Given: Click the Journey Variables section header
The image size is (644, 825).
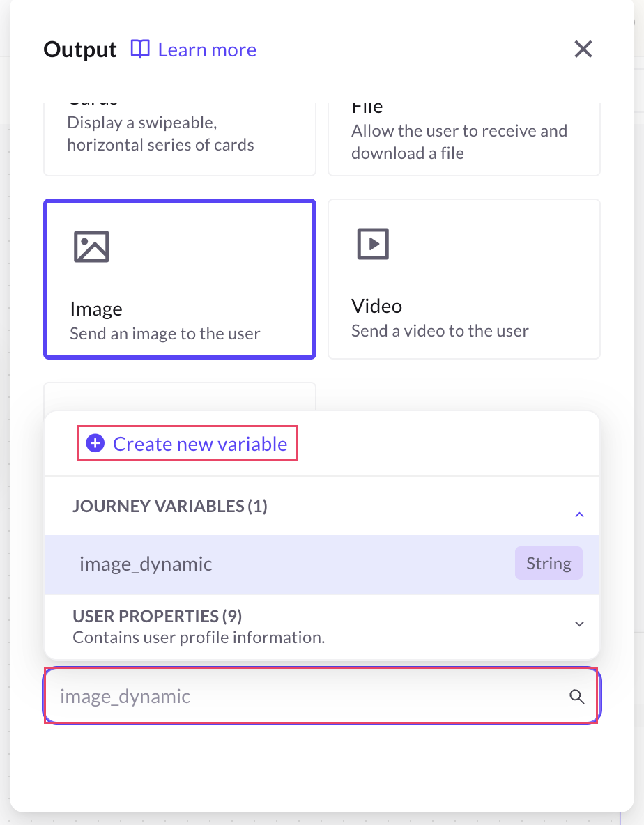Looking at the screenshot, I should pyautogui.click(x=170, y=507).
